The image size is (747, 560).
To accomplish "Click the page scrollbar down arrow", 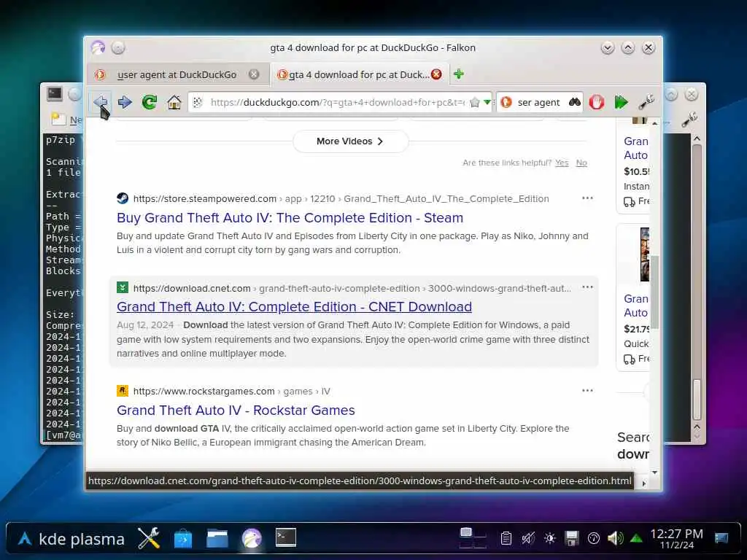I will click(x=654, y=472).
